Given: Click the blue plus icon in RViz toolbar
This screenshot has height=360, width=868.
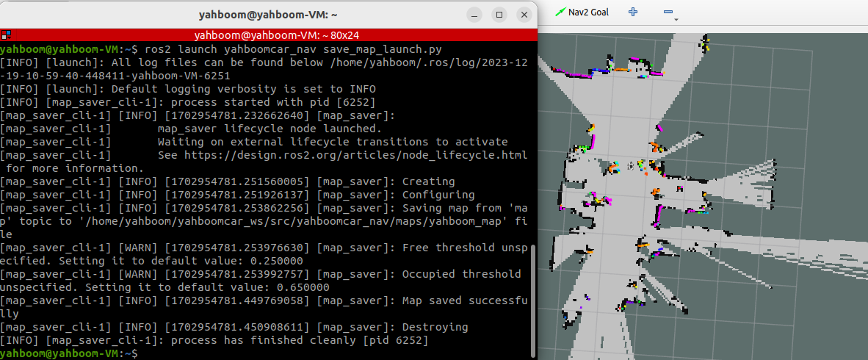Looking at the screenshot, I should click(x=633, y=12).
